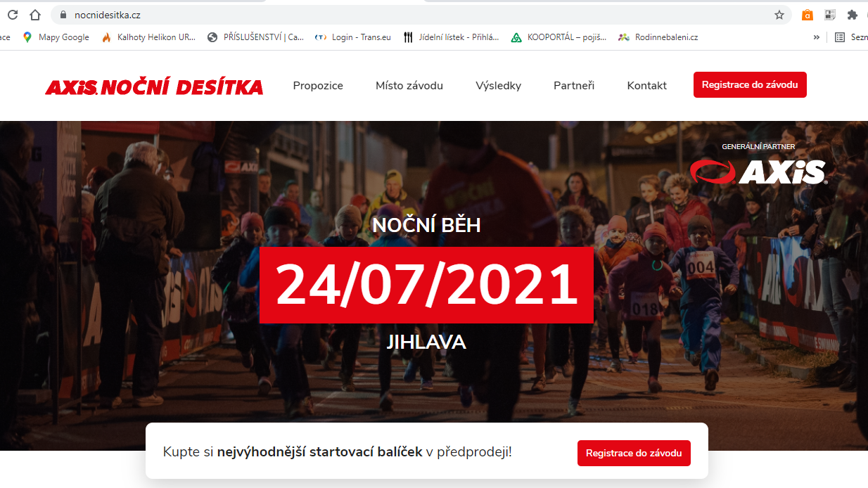Open the orange shopping bag extension icon
Image resolution: width=868 pixels, height=488 pixels.
(x=808, y=15)
